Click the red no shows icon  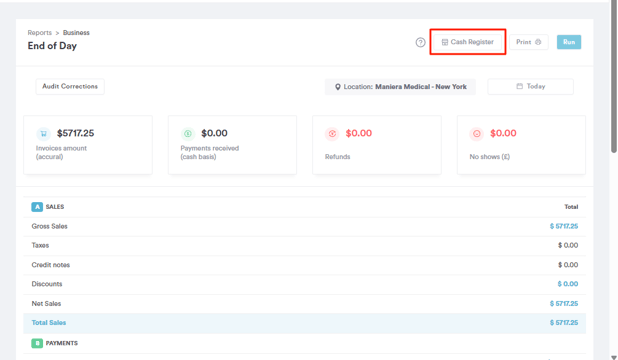pos(477,134)
